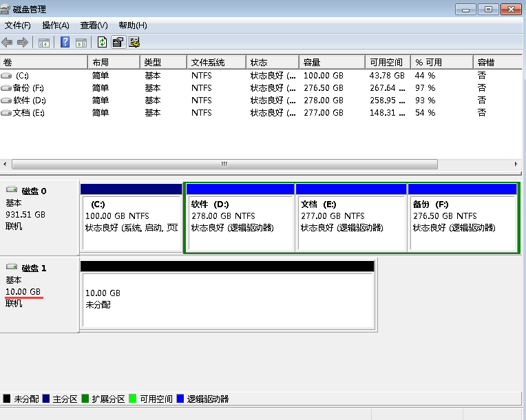
Task: Click the 93 % available cell
Action: [425, 101]
